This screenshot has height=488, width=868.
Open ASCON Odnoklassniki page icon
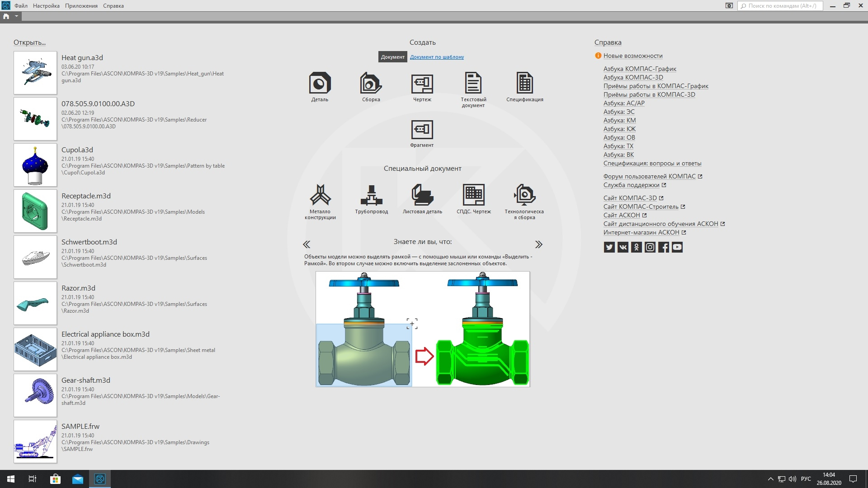pyautogui.click(x=636, y=247)
